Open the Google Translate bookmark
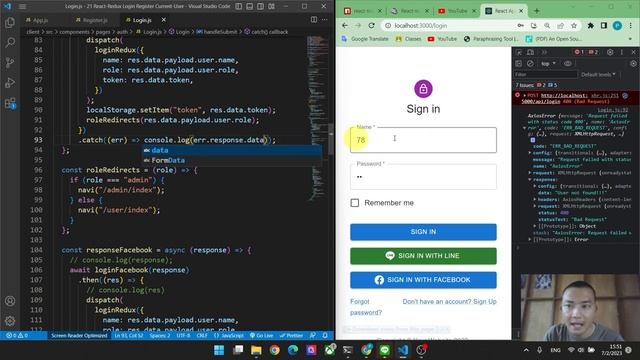Viewport: 640px width, 360px height. [x=365, y=39]
